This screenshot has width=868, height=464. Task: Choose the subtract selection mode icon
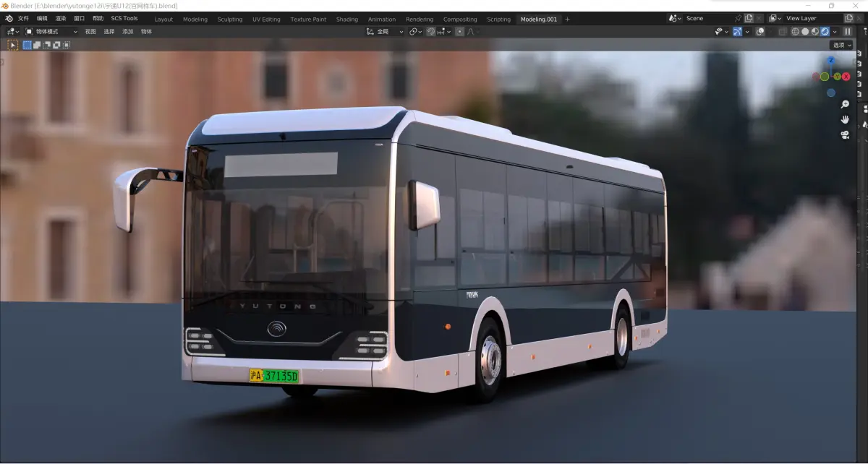47,45
